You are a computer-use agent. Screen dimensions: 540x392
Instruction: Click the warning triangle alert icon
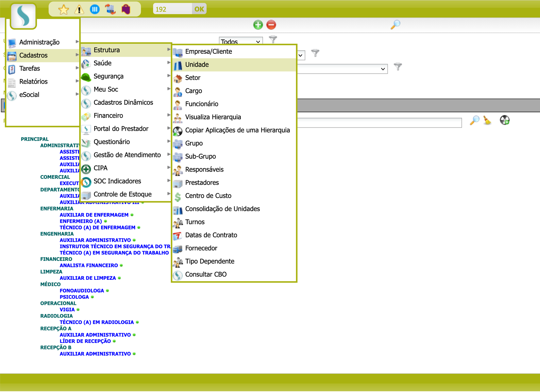[79, 10]
